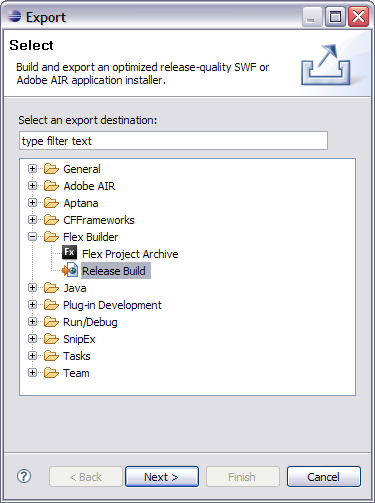Click the Tasks folder icon

(51, 356)
